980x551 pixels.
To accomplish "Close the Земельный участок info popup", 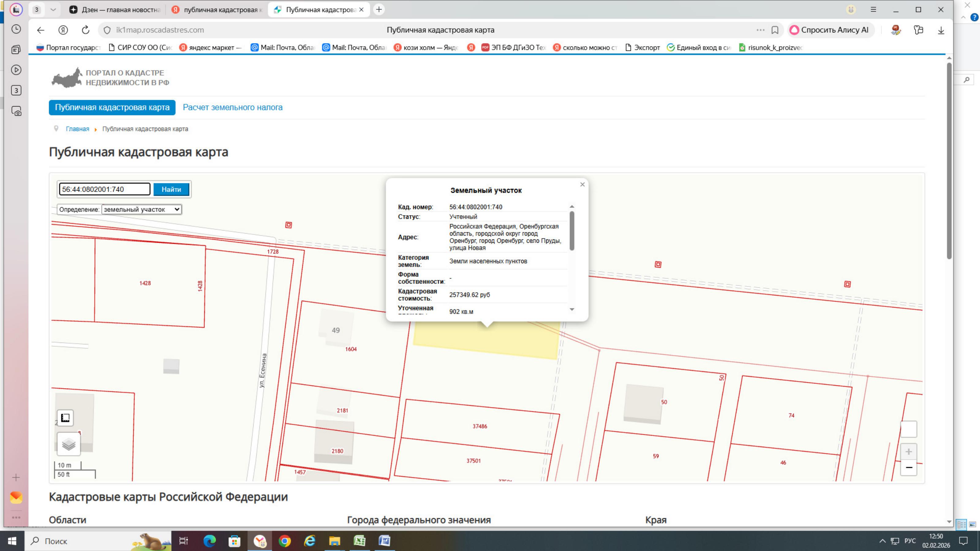I will coord(582,184).
